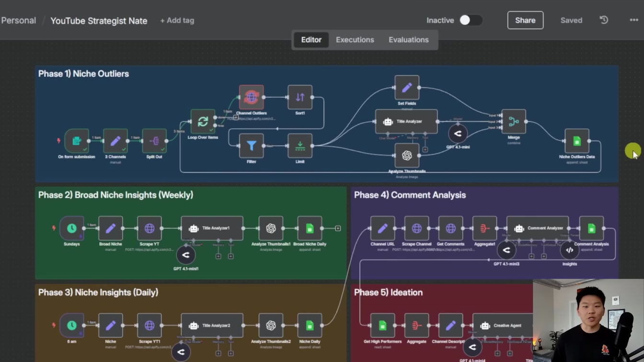Select the Title Analyzer agent node
This screenshot has width=644, height=362.
pyautogui.click(x=406, y=122)
